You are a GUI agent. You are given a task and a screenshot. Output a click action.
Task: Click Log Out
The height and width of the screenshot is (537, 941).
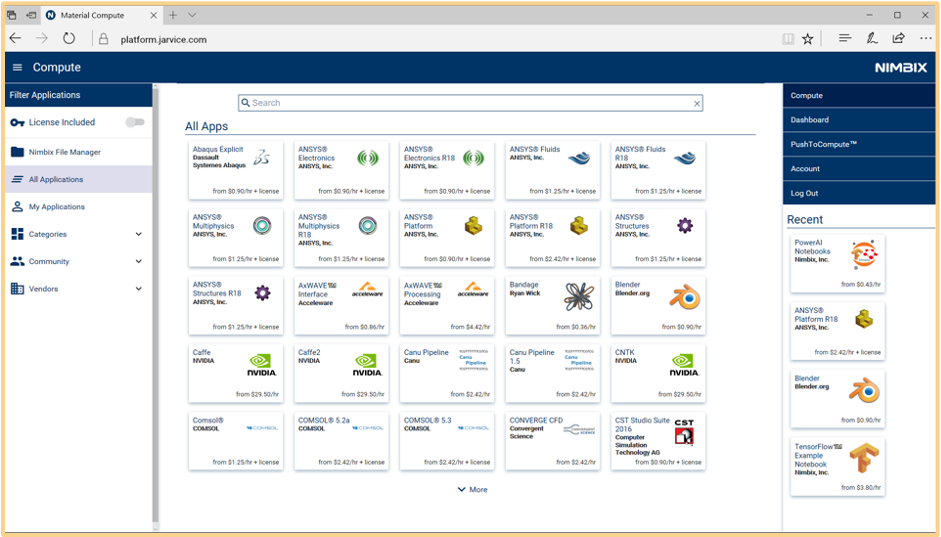click(859, 193)
